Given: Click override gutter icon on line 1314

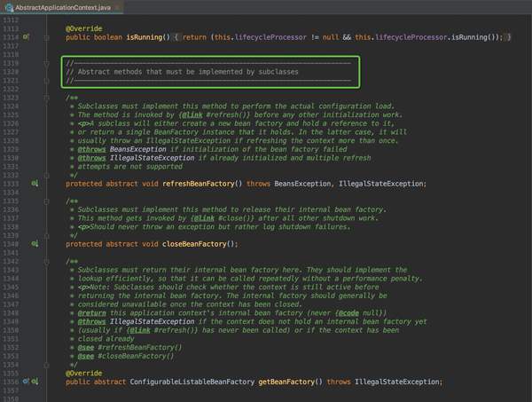Looking at the screenshot, I should tap(26, 37).
